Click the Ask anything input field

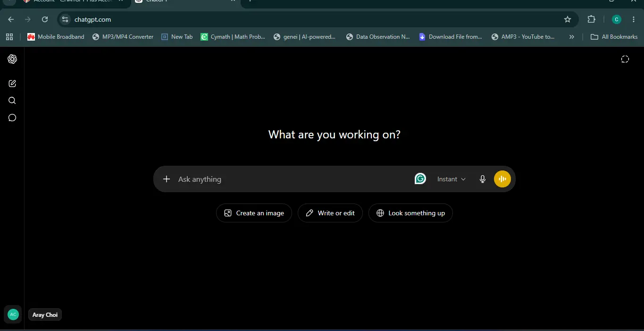click(x=293, y=179)
